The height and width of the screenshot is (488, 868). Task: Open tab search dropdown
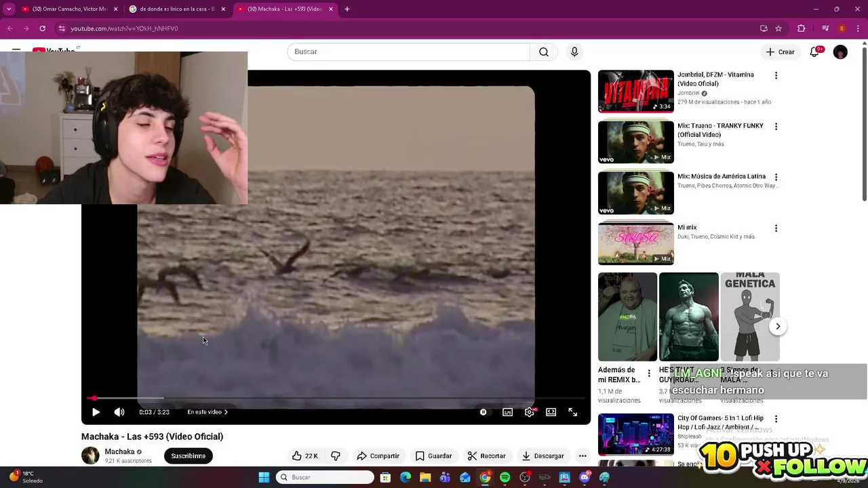pos(8,9)
